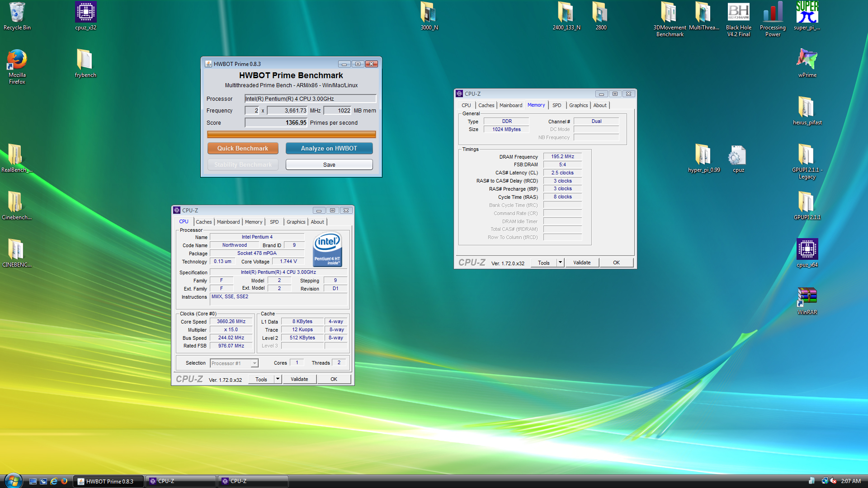Click the volume icon in system tray
868x488 pixels.
click(x=833, y=481)
